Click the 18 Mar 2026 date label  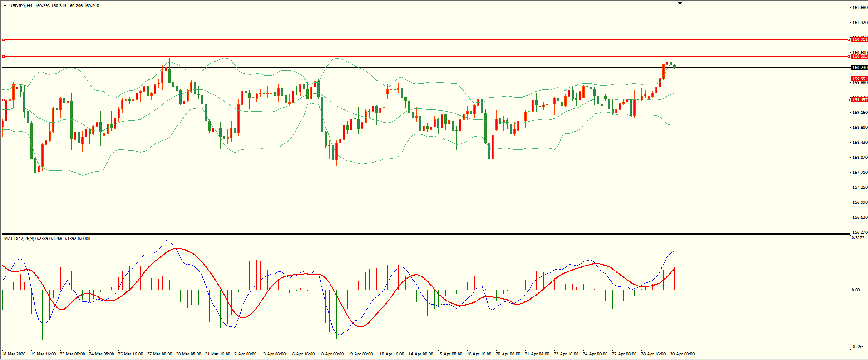coord(14,354)
